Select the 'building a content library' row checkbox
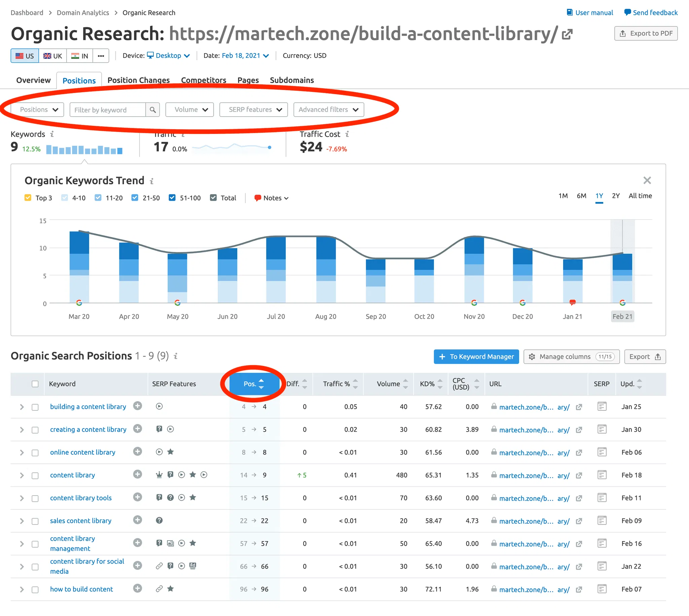This screenshot has height=616, width=689. pyautogui.click(x=35, y=407)
